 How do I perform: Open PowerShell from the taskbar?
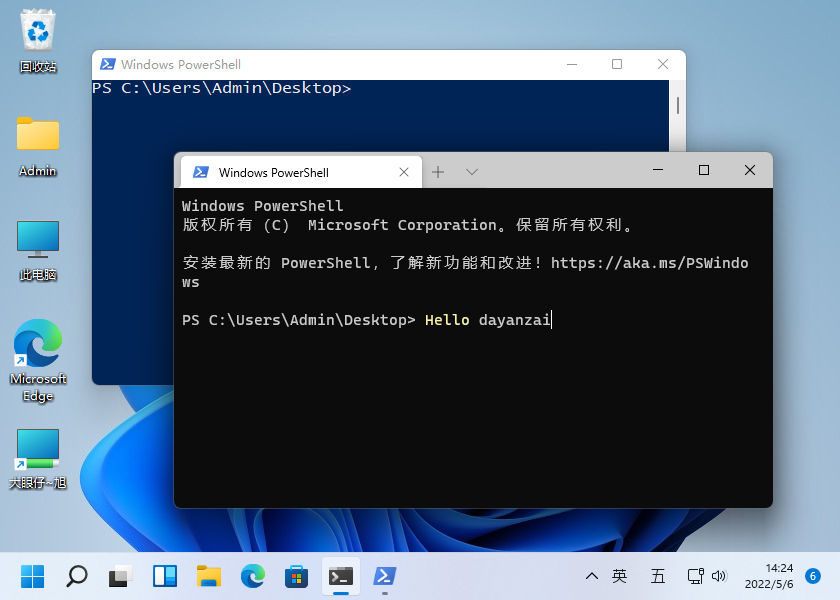click(x=385, y=576)
